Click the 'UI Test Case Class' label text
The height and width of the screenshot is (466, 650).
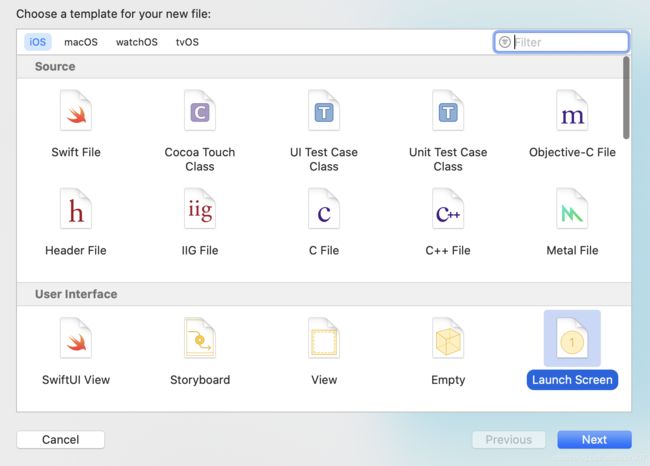point(324,159)
